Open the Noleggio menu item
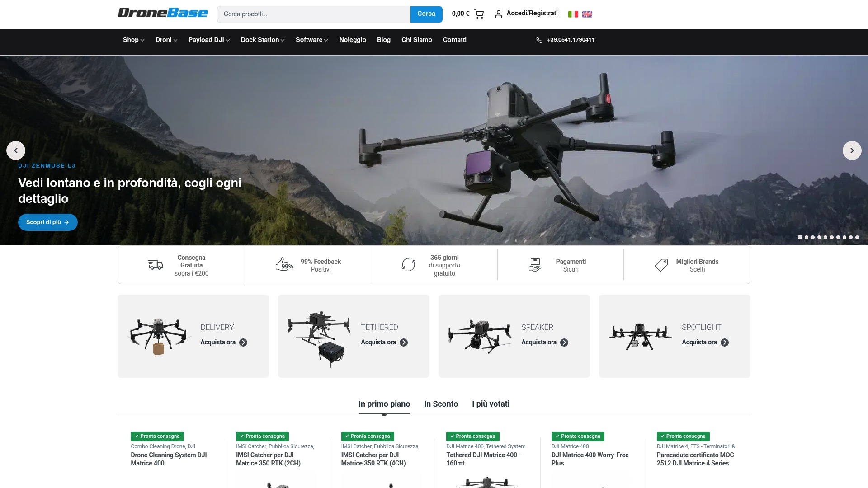 (353, 40)
